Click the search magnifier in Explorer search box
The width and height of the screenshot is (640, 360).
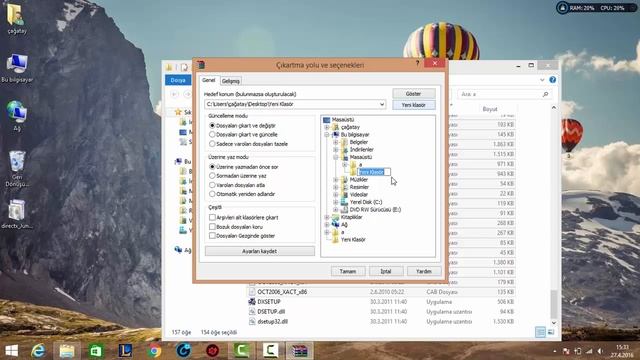pos(545,94)
